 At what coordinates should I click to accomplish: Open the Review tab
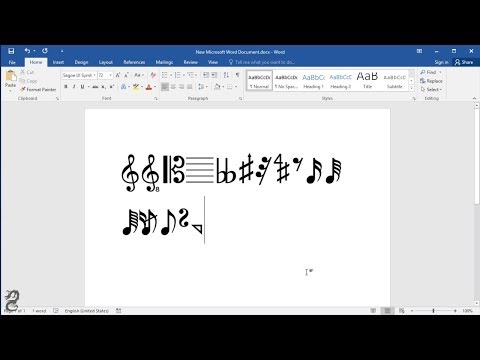point(191,62)
